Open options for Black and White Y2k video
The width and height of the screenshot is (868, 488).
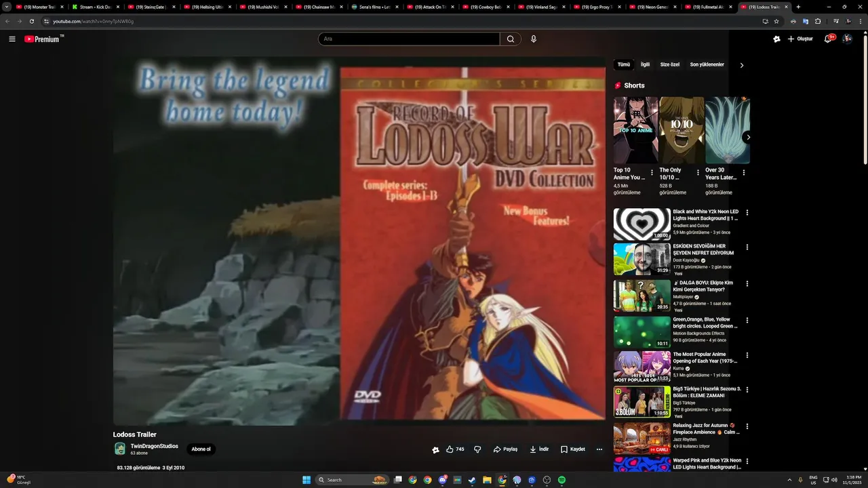point(747,213)
